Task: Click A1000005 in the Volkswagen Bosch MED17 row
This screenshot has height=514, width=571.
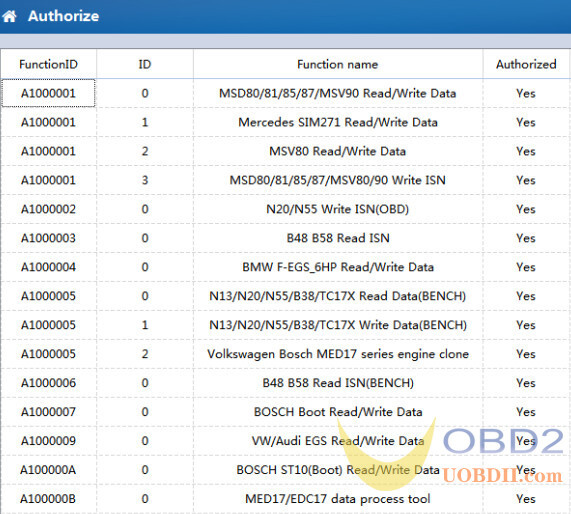Action: [48, 354]
